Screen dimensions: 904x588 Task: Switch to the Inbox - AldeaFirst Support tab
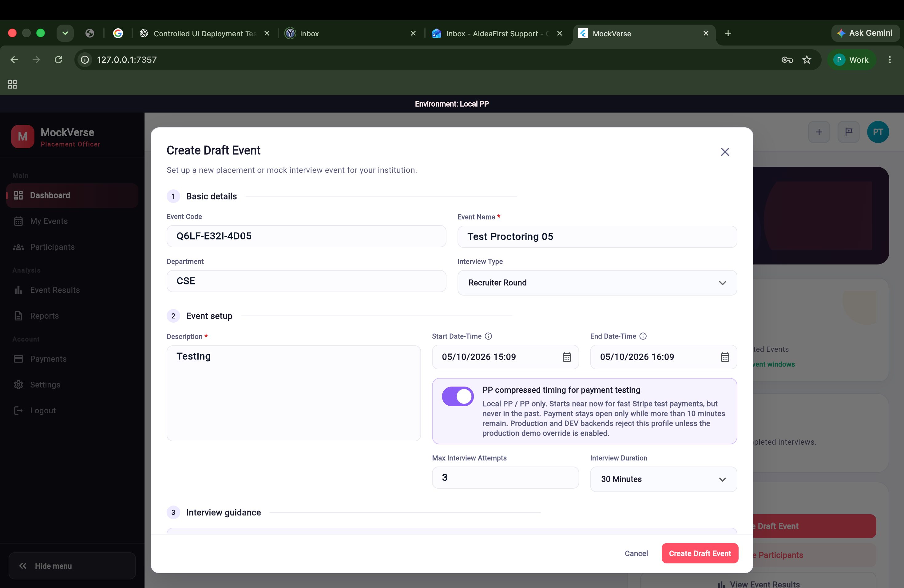[x=497, y=34]
